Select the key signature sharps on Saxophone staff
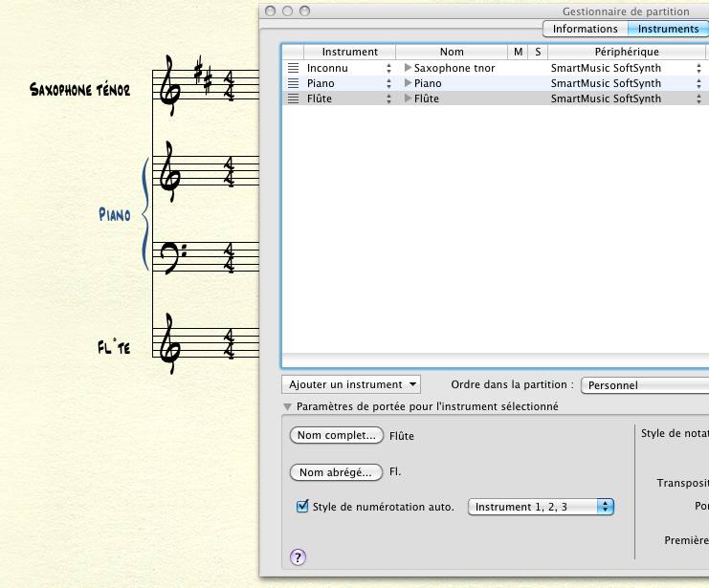Image resolution: width=709 pixels, height=588 pixels. tap(204, 75)
